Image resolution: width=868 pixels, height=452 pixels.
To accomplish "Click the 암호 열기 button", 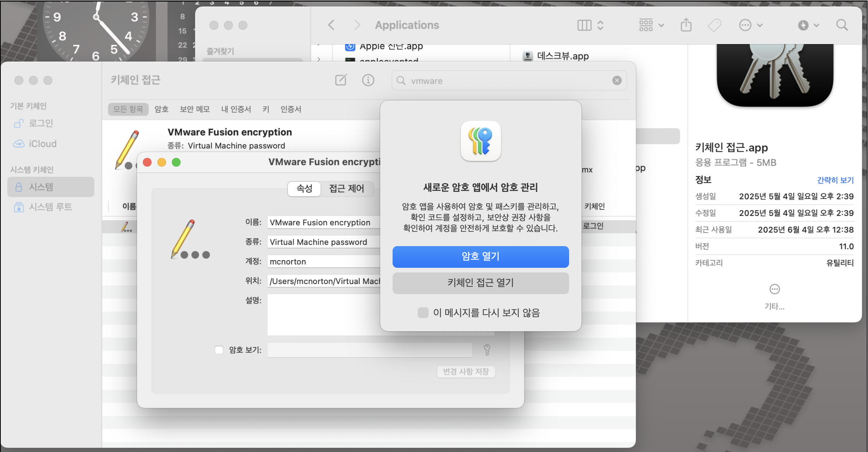I will tap(480, 257).
